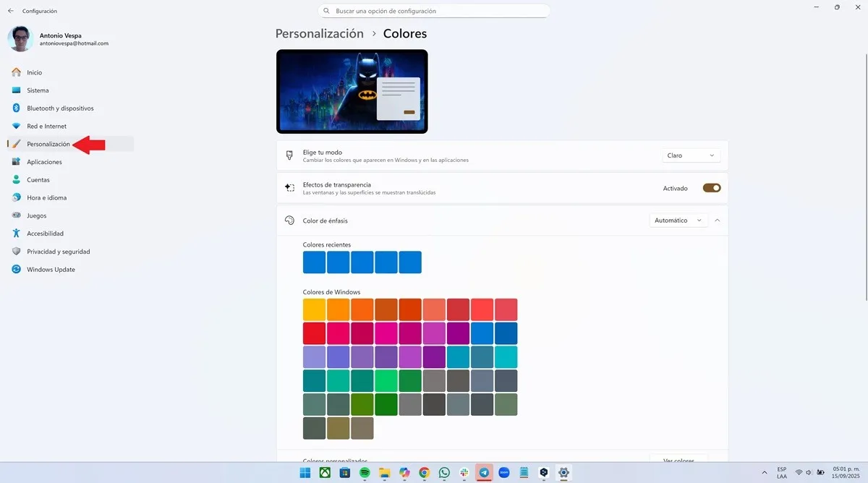Click the battery icon in the tray
Image resolution: width=868 pixels, height=483 pixels.
[x=820, y=473]
